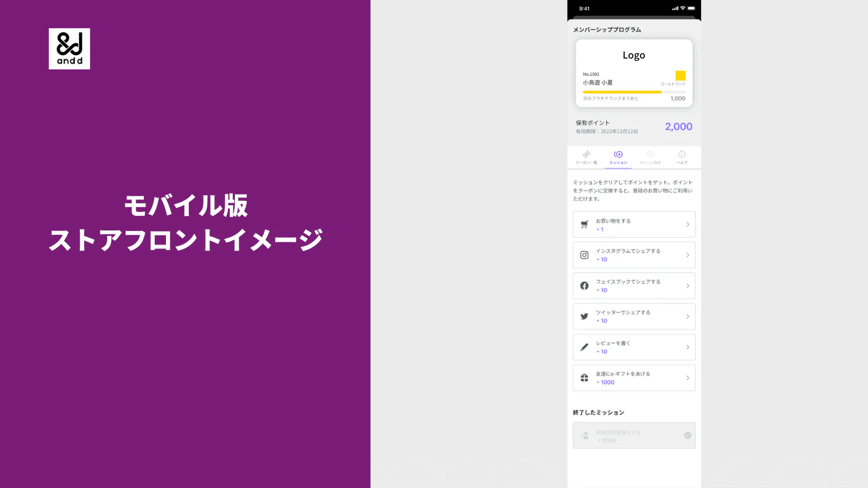Click the add-user icon in completed mission
868x488 pixels.
(x=584, y=435)
